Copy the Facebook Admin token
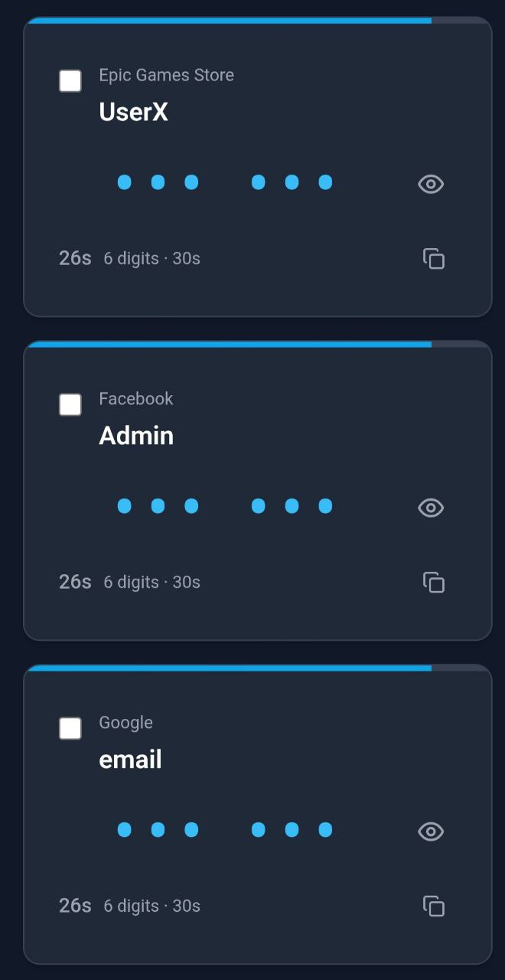Image resolution: width=505 pixels, height=980 pixels. [433, 583]
